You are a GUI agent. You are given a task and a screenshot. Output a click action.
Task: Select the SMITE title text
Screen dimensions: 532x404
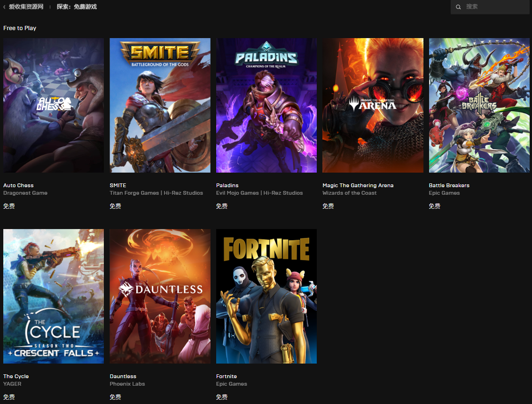[x=118, y=185]
